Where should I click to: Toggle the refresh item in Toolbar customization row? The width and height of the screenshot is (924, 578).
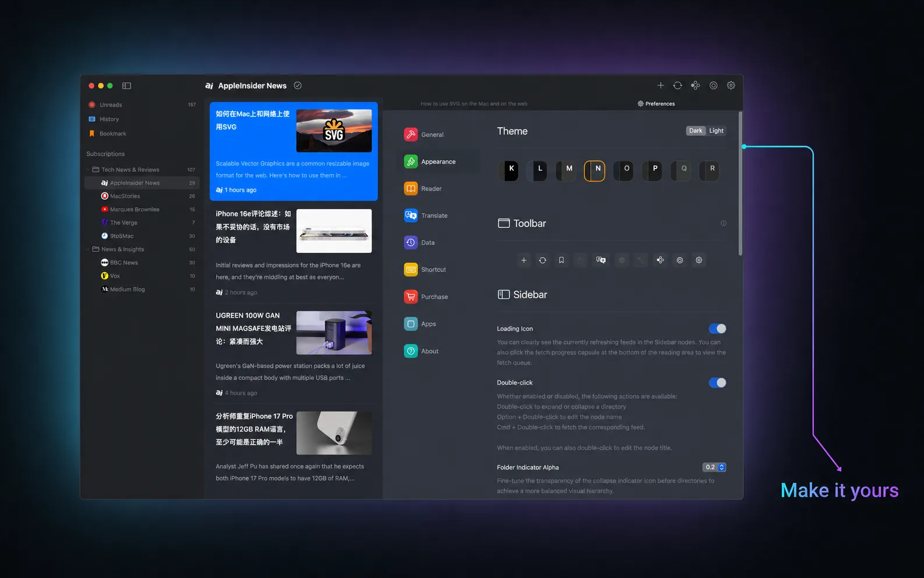(x=542, y=260)
